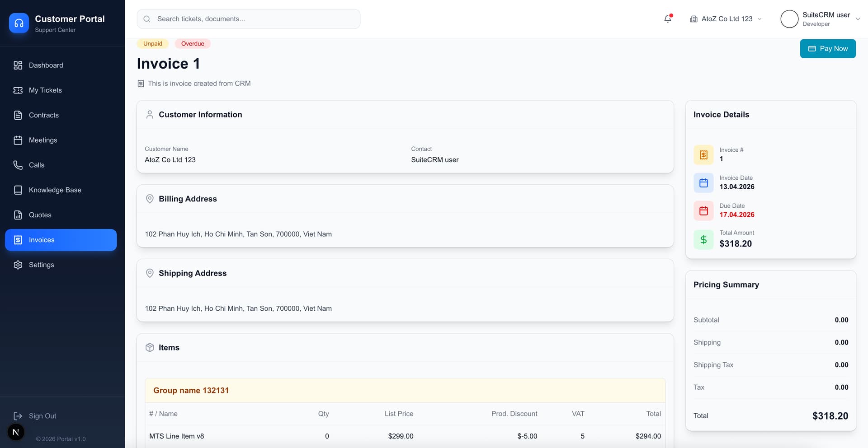Click the green dollar Total Amount icon
The height and width of the screenshot is (448, 868).
[703, 239]
